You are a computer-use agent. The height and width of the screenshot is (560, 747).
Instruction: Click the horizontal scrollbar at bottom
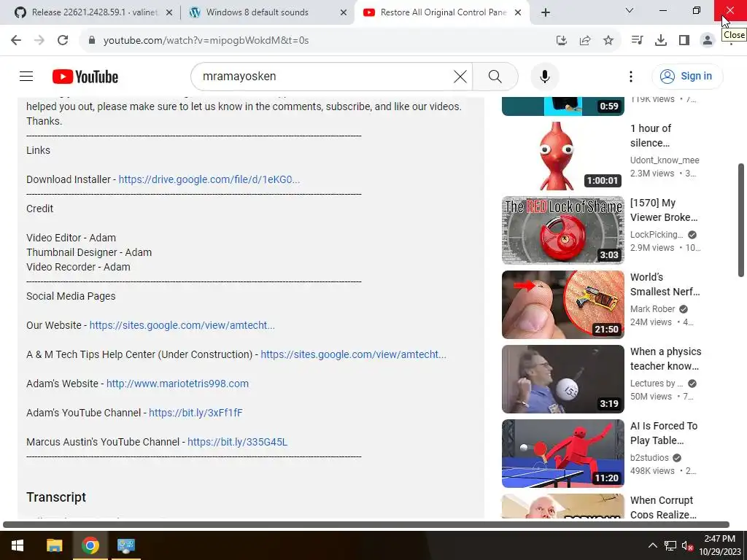(x=366, y=524)
